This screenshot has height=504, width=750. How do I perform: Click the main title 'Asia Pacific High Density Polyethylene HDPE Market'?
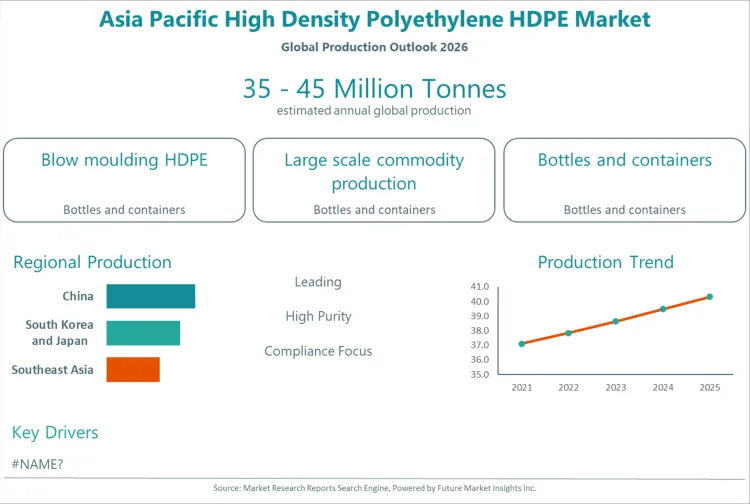point(375,20)
